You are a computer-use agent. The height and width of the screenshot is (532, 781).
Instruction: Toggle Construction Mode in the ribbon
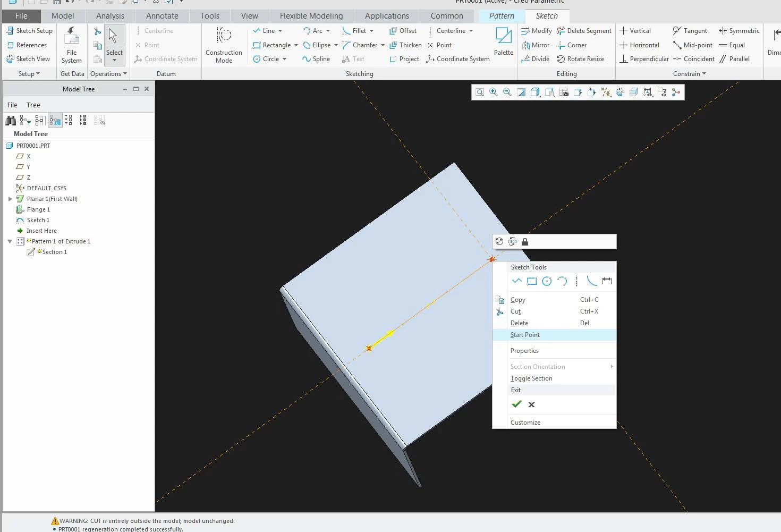224,45
